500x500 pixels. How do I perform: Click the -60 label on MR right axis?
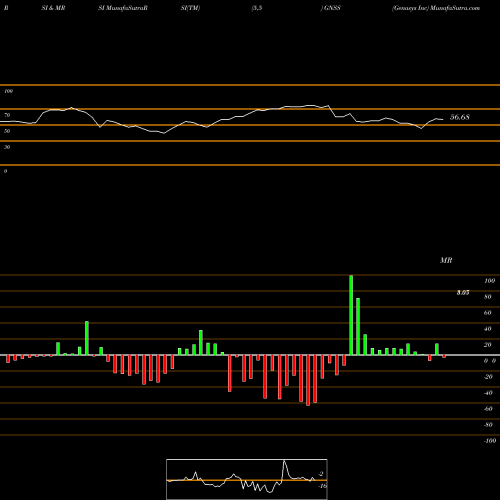coord(488,409)
